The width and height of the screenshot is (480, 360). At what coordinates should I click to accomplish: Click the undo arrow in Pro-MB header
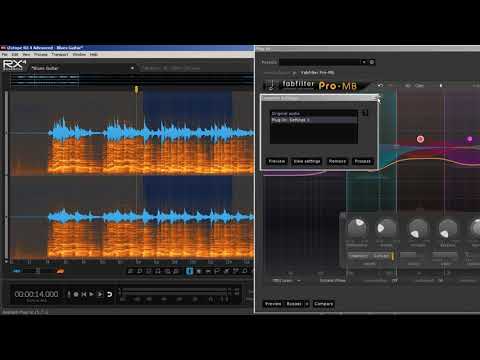(380, 86)
